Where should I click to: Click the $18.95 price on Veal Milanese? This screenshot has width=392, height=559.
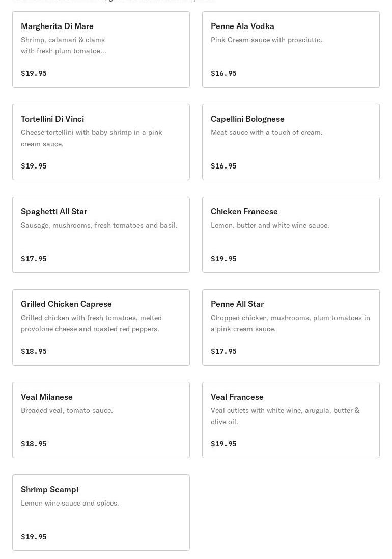[34, 444]
